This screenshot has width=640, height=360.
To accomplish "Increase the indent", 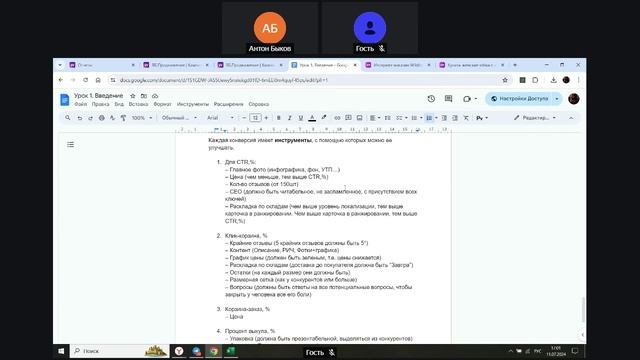I will pyautogui.click(x=455, y=118).
